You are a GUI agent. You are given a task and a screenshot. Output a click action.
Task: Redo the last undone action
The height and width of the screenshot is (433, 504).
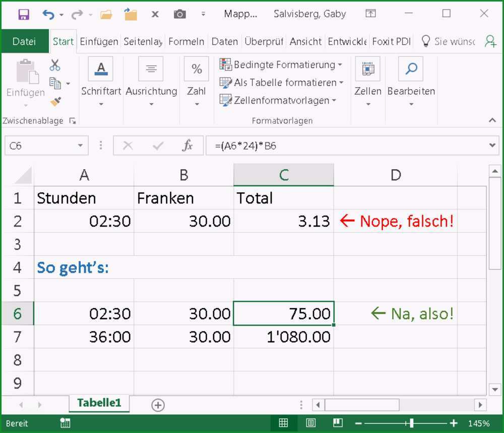coord(77,14)
